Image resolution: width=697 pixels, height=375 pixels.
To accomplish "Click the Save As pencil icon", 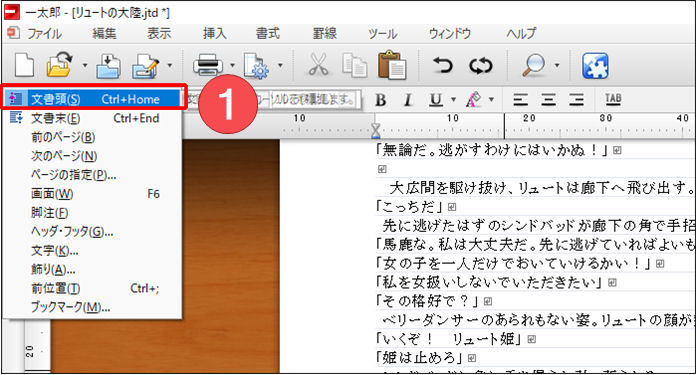I will (145, 65).
